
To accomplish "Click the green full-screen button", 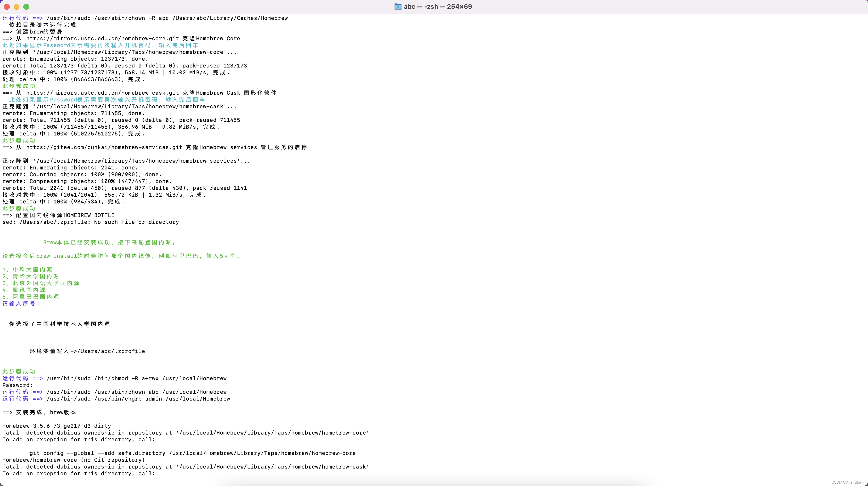I will pyautogui.click(x=26, y=7).
